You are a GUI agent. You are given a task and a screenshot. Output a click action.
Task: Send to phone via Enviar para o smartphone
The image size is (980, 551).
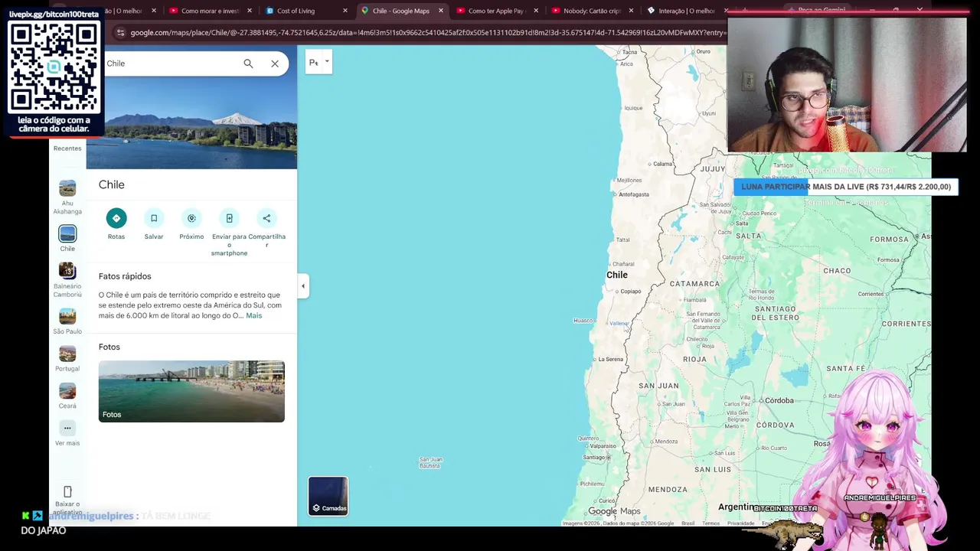pyautogui.click(x=229, y=218)
